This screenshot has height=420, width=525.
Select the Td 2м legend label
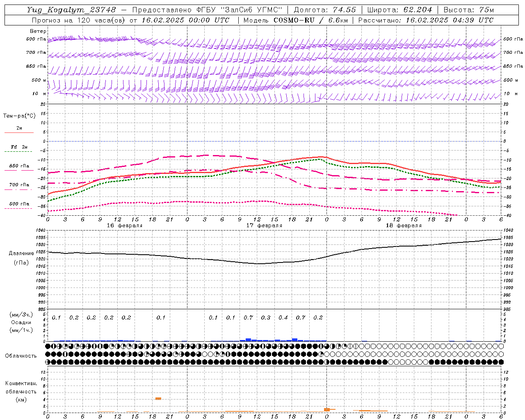pos(19,147)
